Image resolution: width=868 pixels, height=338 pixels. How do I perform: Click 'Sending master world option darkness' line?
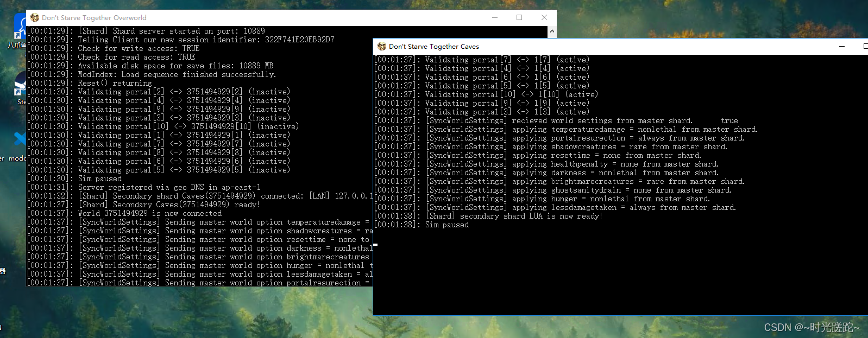tap(200, 248)
